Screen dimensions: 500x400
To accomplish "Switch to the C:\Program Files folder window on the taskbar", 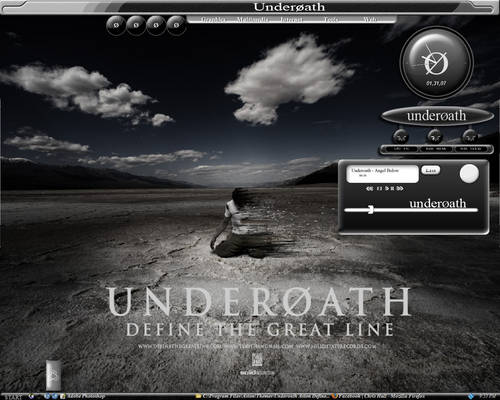I will [263, 396].
